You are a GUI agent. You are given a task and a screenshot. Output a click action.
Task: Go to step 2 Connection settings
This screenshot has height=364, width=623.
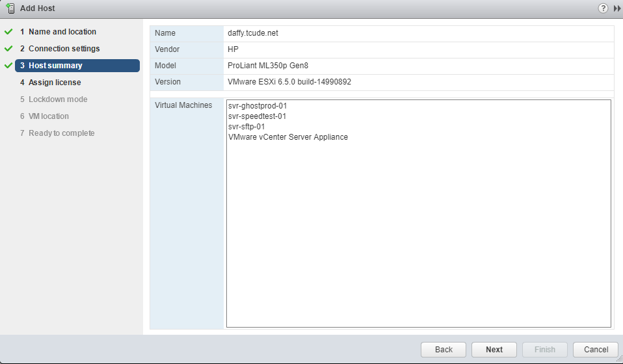[60, 49]
